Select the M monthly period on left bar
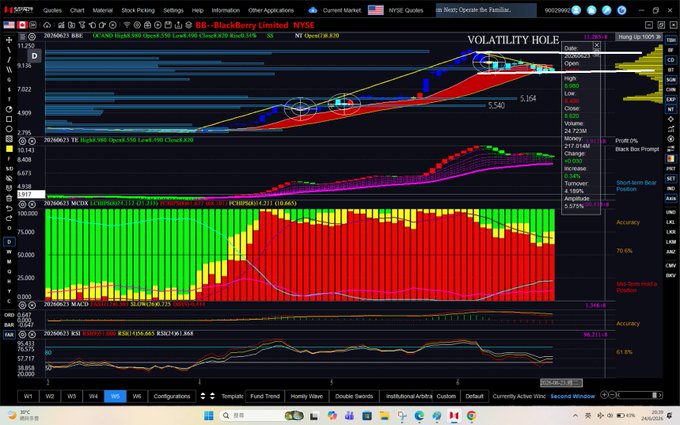The height and width of the screenshot is (425, 680). pos(9,262)
